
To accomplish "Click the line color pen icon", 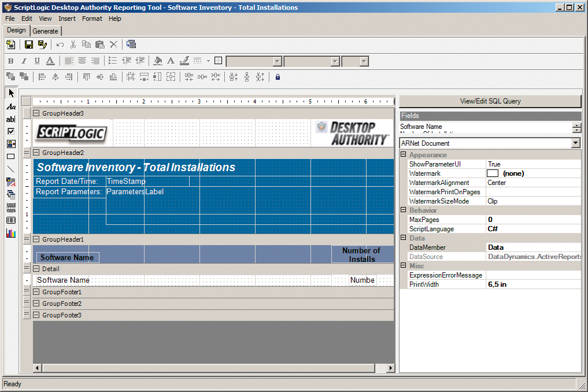I will pyautogui.click(x=184, y=61).
